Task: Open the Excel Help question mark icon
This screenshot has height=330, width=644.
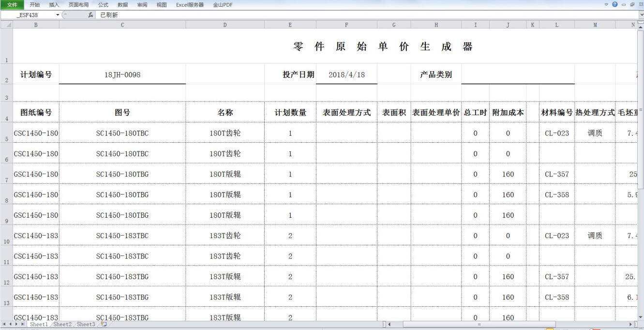Action: (615, 4)
